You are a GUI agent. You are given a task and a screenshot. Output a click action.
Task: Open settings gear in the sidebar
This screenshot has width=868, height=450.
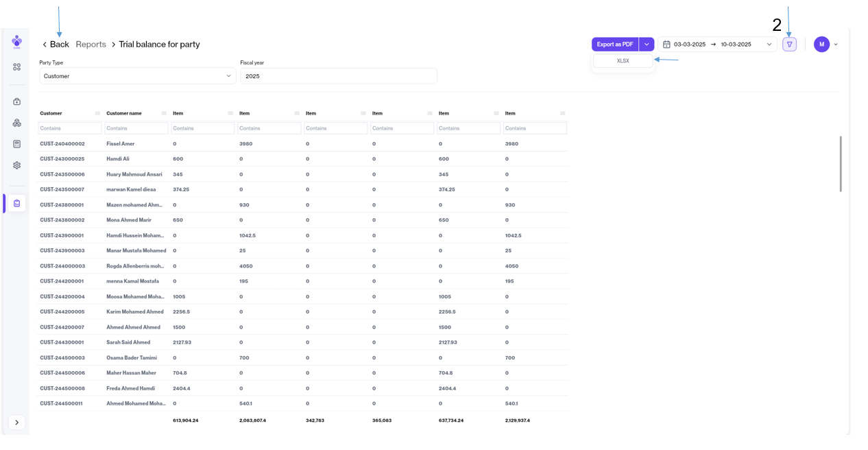16,165
